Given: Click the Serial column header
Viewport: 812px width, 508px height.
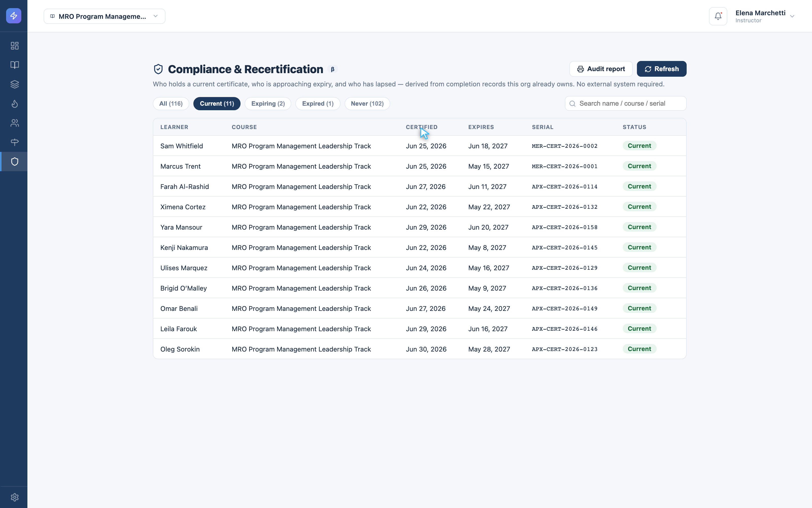Looking at the screenshot, I should point(543,127).
